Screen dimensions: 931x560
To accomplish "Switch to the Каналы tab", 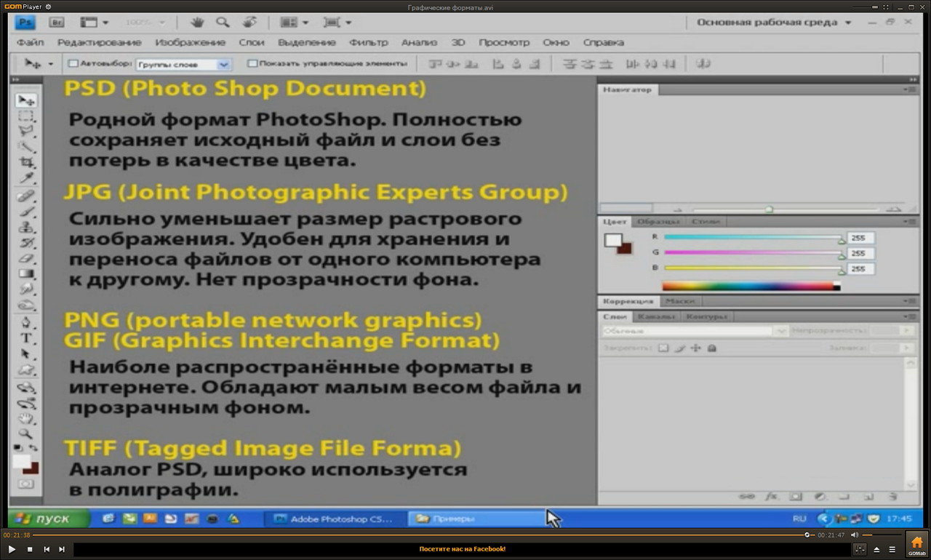I will coord(655,316).
